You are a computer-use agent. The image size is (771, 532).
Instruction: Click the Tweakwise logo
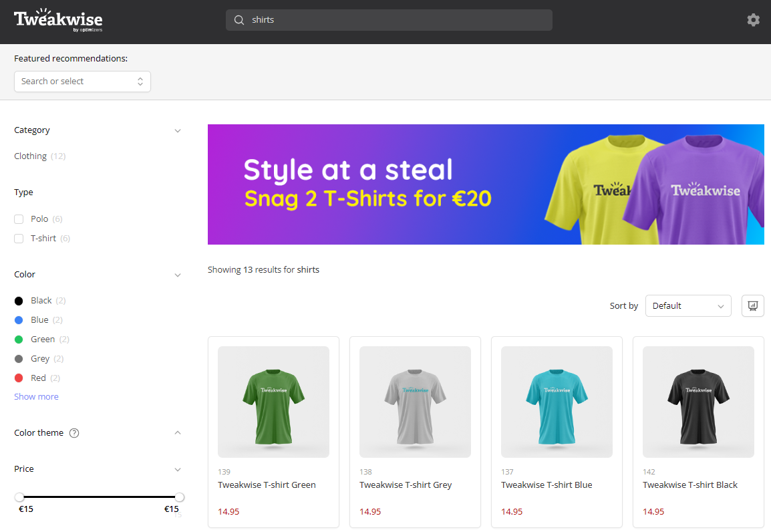tap(58, 20)
